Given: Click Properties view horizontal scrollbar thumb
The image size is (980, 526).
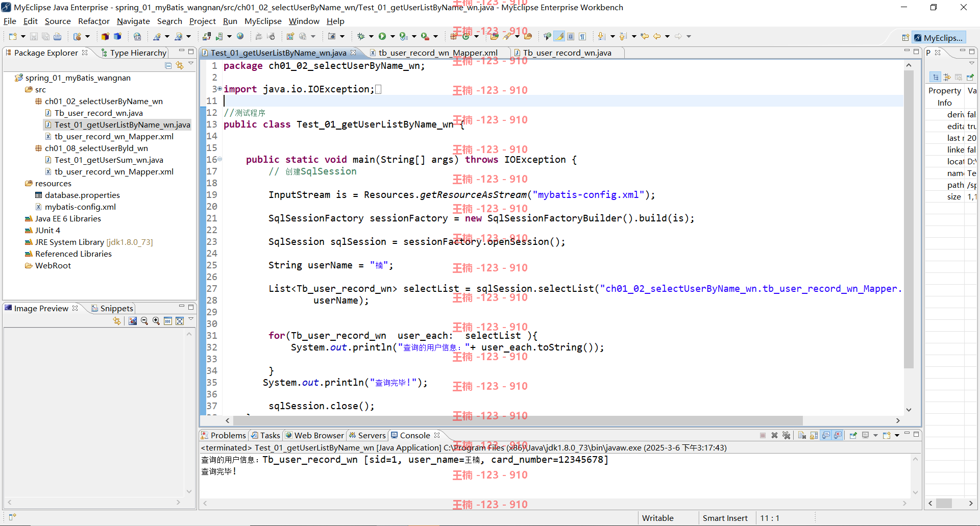Looking at the screenshot, I should pyautogui.click(x=943, y=503).
